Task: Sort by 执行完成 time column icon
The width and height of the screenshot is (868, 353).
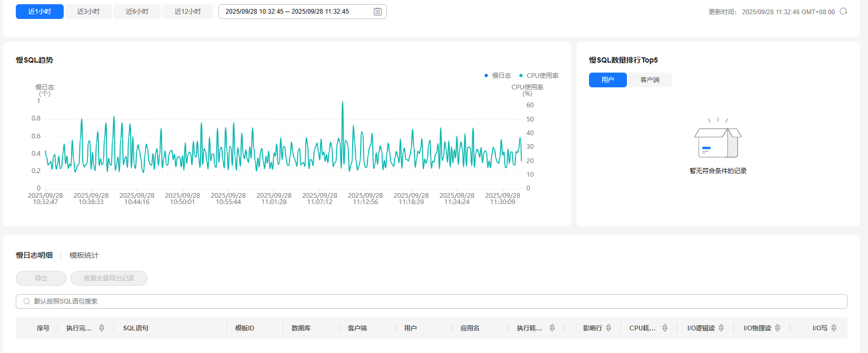Action: click(x=102, y=328)
